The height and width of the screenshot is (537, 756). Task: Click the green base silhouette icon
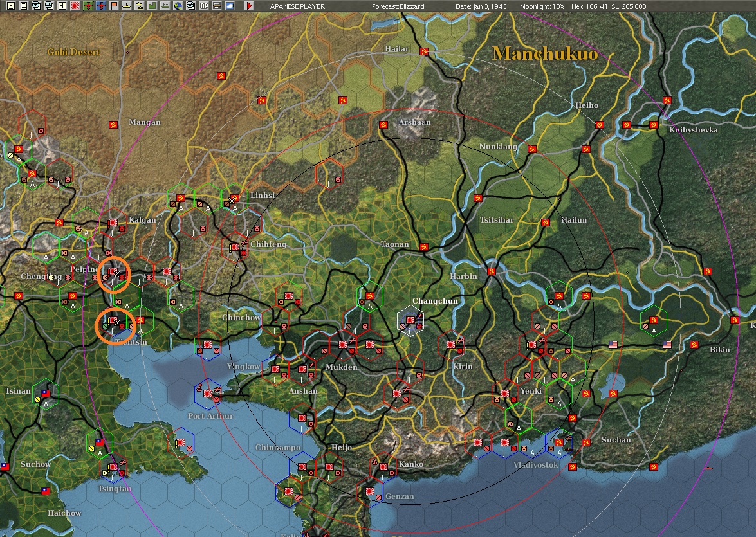point(152,6)
